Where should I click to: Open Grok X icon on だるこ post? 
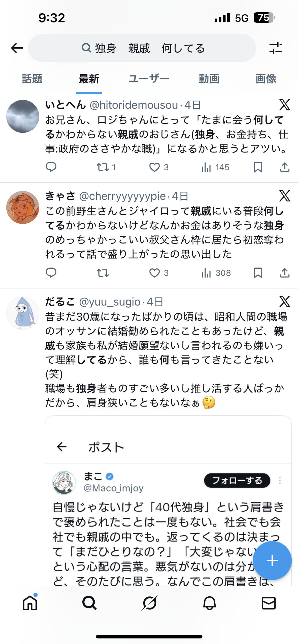[x=285, y=302]
